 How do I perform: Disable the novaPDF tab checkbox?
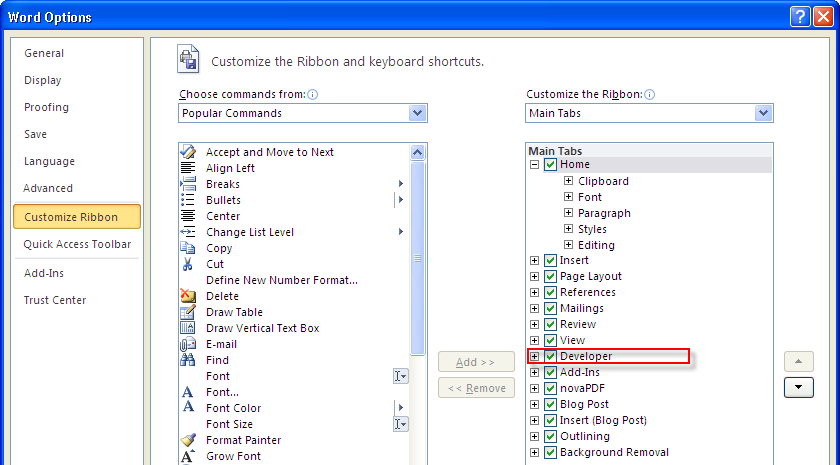pos(550,388)
